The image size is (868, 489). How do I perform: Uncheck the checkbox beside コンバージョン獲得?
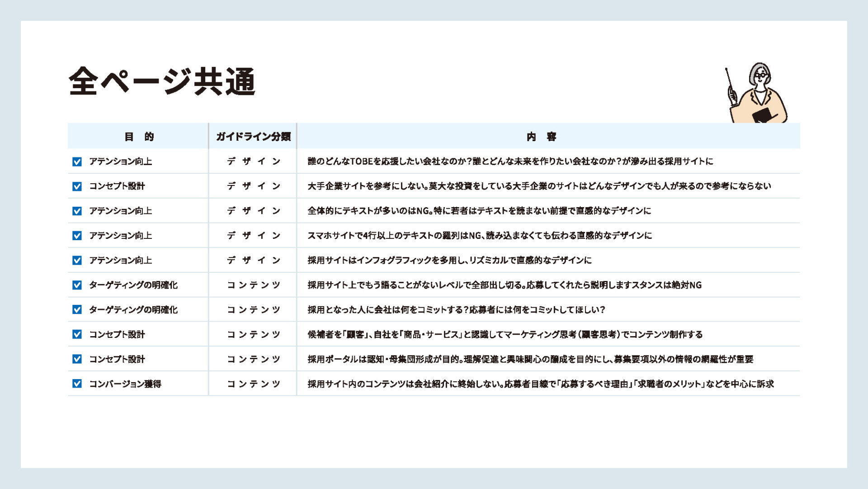[77, 384]
